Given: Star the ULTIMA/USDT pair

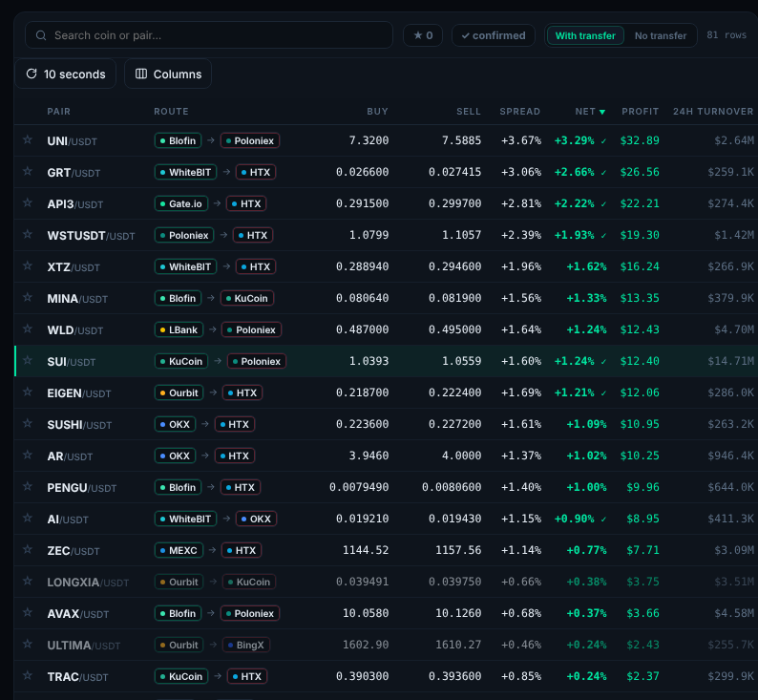Looking at the screenshot, I should [x=28, y=644].
